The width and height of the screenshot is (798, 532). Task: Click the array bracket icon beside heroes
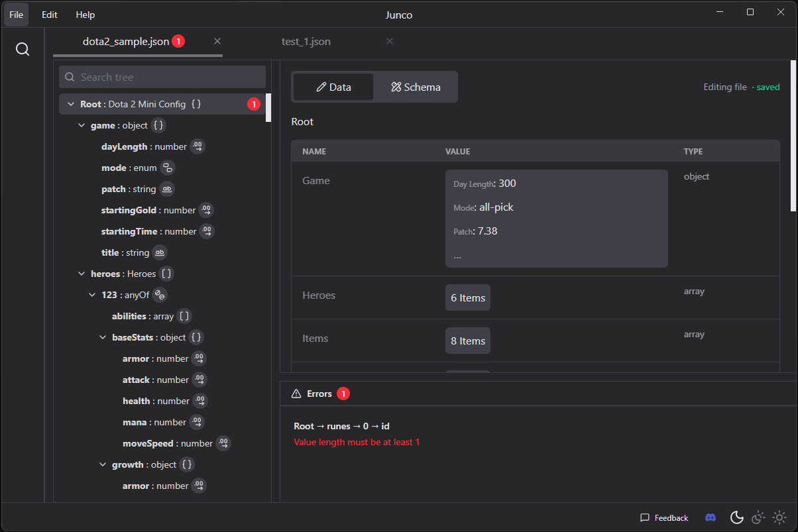tap(167, 274)
